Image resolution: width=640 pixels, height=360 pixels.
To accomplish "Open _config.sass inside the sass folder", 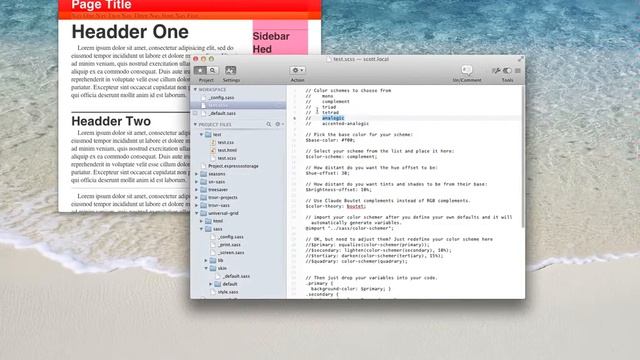I will tap(231, 237).
